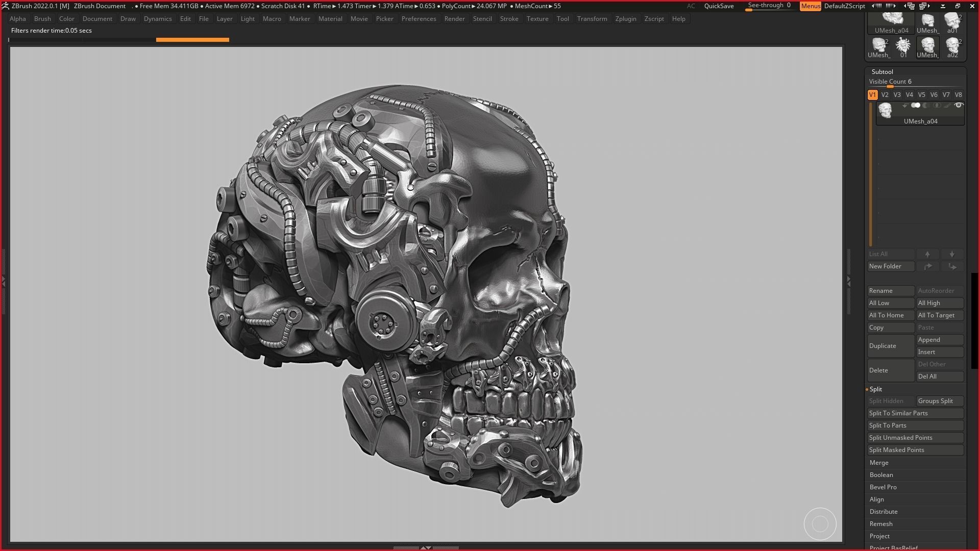Toggle boolean start switch on UMesh_a04 subtool
Image resolution: width=980 pixels, height=551 pixels.
(x=916, y=106)
